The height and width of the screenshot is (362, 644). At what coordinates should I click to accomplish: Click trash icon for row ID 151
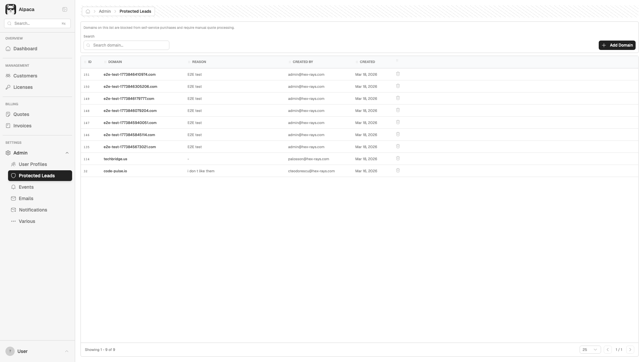click(398, 74)
